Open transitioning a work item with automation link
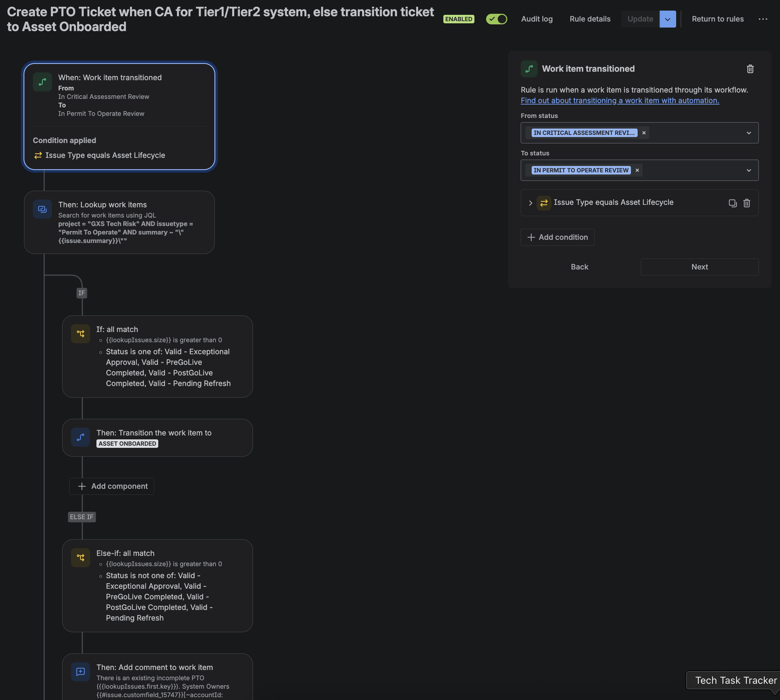This screenshot has height=700, width=780. coord(620,100)
